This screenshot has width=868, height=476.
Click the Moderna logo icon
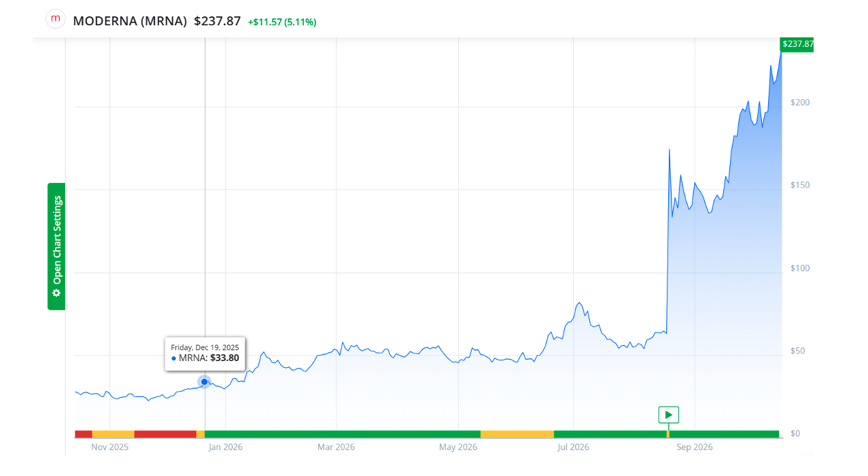pos(55,19)
